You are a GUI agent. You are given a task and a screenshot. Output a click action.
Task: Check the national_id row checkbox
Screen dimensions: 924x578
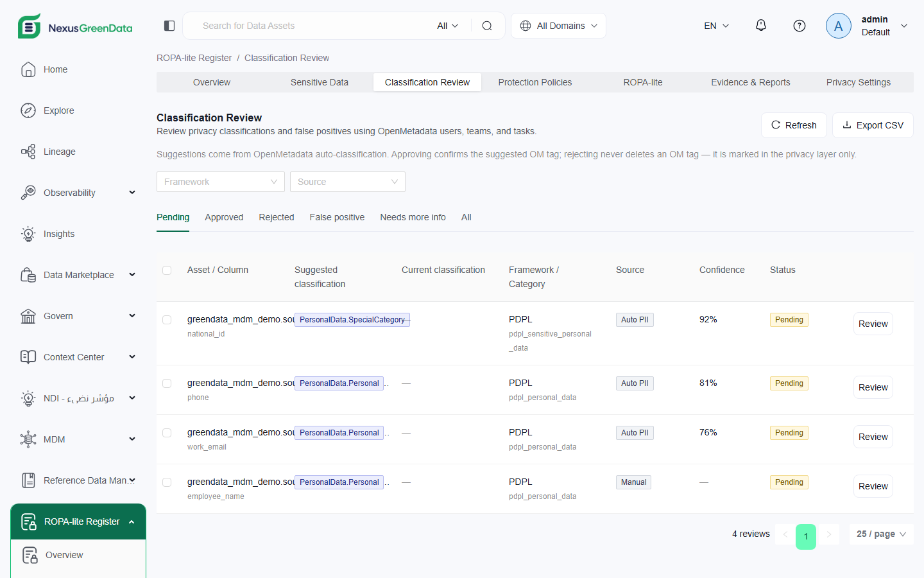[x=167, y=320]
